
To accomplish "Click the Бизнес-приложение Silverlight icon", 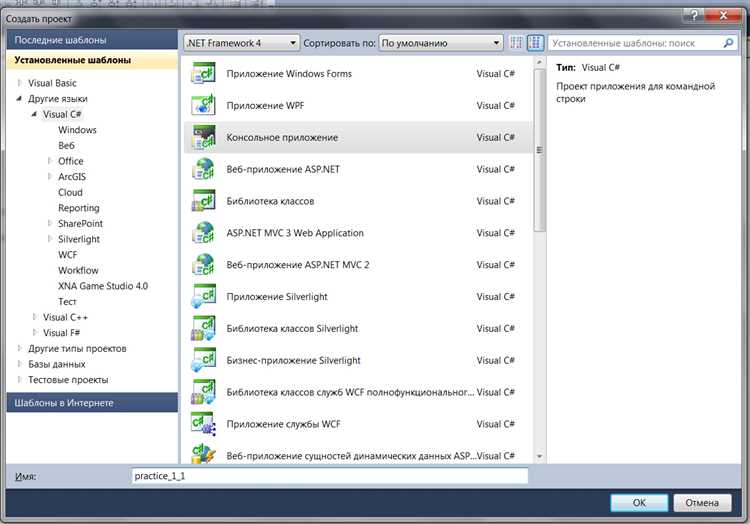I will tap(203, 360).
